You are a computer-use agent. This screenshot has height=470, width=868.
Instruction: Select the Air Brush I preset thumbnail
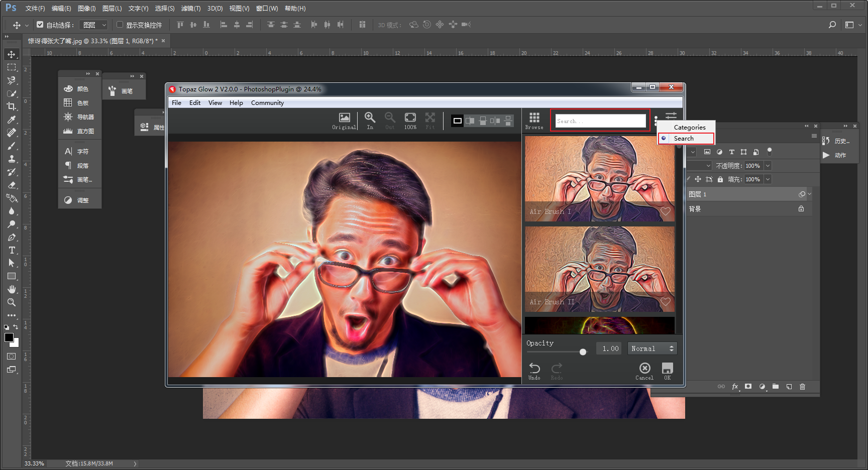(600, 179)
